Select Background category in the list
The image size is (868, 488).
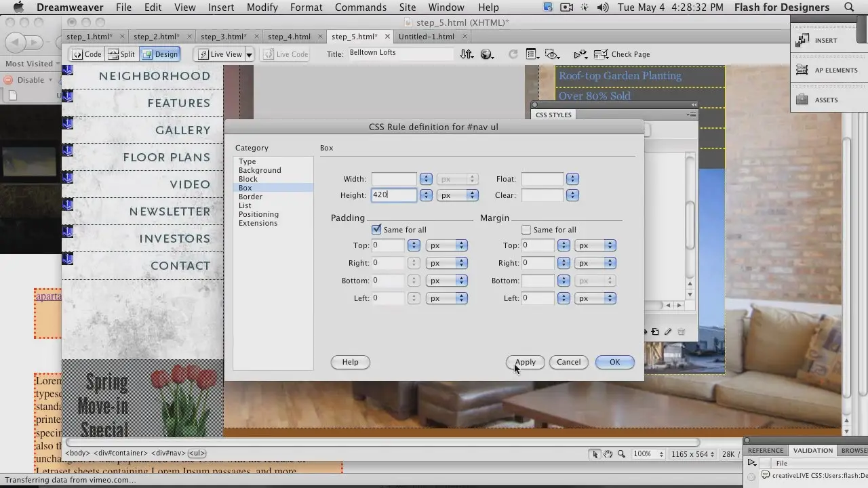coord(260,170)
